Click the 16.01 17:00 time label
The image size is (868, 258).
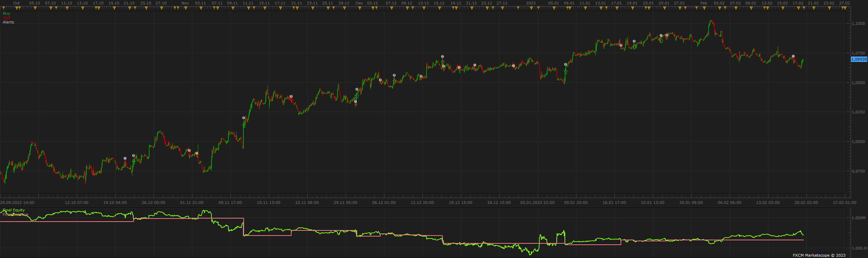[x=614, y=203]
